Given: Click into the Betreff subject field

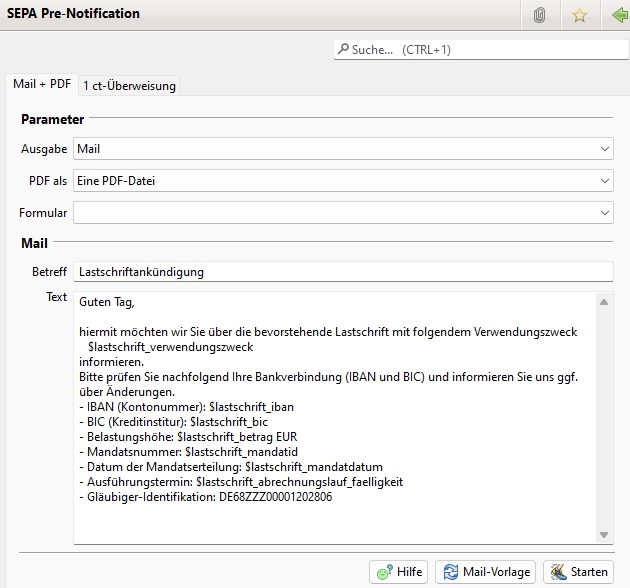Looking at the screenshot, I should (342, 271).
